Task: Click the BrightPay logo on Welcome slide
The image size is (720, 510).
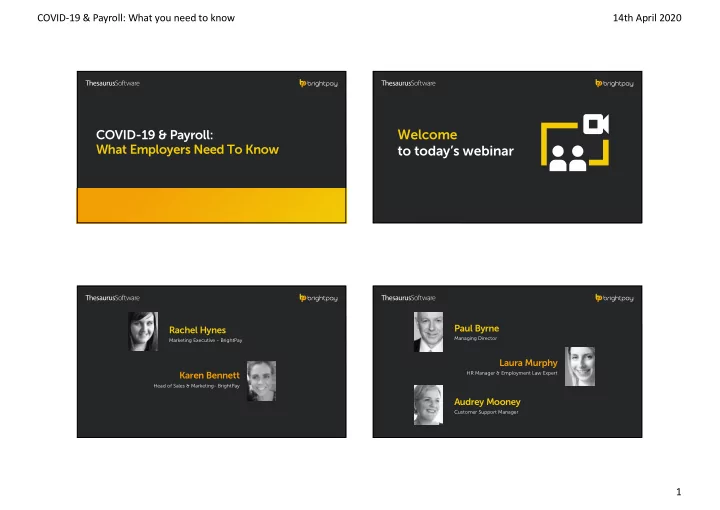Action: pyautogui.click(x=614, y=83)
